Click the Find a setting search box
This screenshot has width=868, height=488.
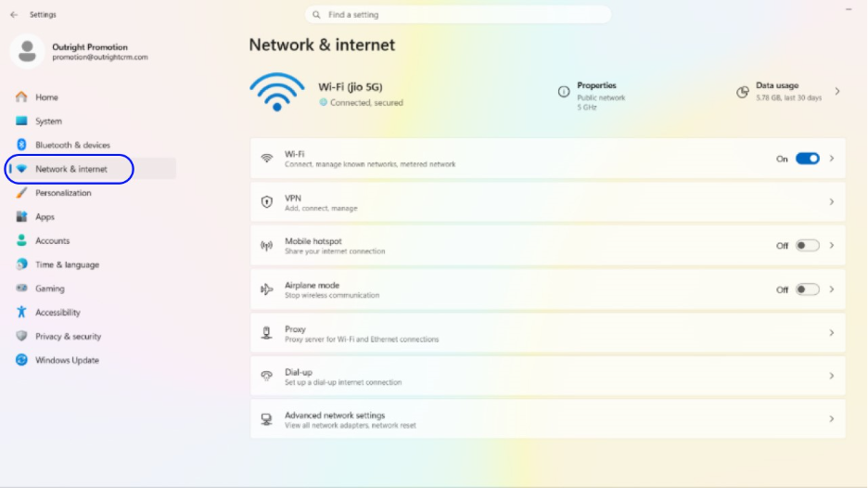coord(458,15)
